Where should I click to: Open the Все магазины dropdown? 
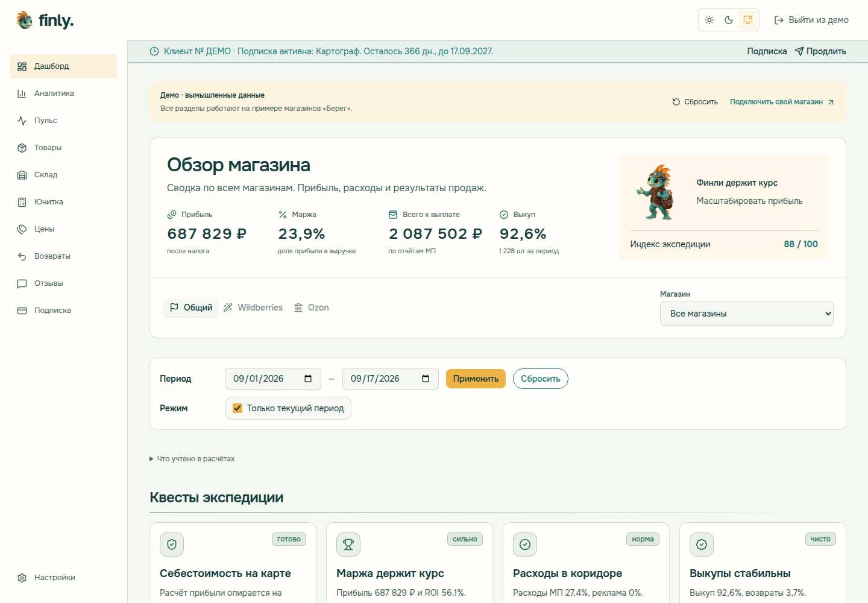coord(747,314)
